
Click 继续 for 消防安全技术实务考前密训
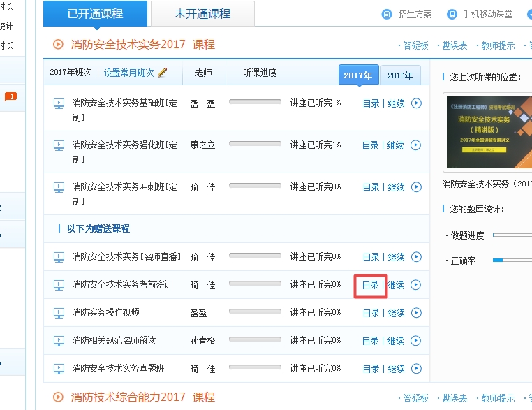(x=396, y=285)
